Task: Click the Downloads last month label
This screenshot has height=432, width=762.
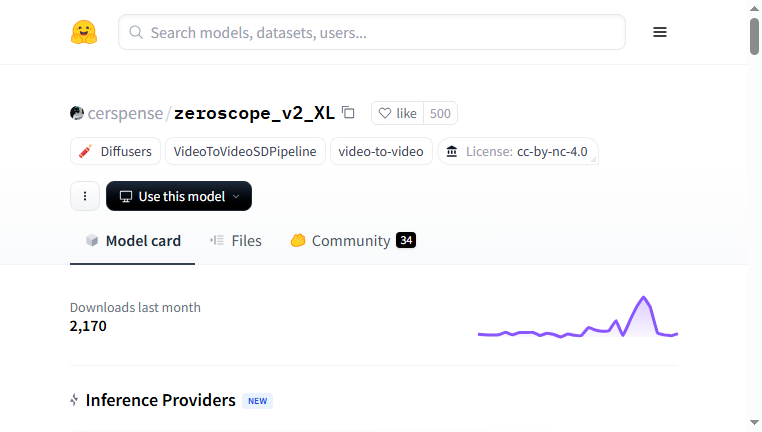Action: click(x=135, y=307)
